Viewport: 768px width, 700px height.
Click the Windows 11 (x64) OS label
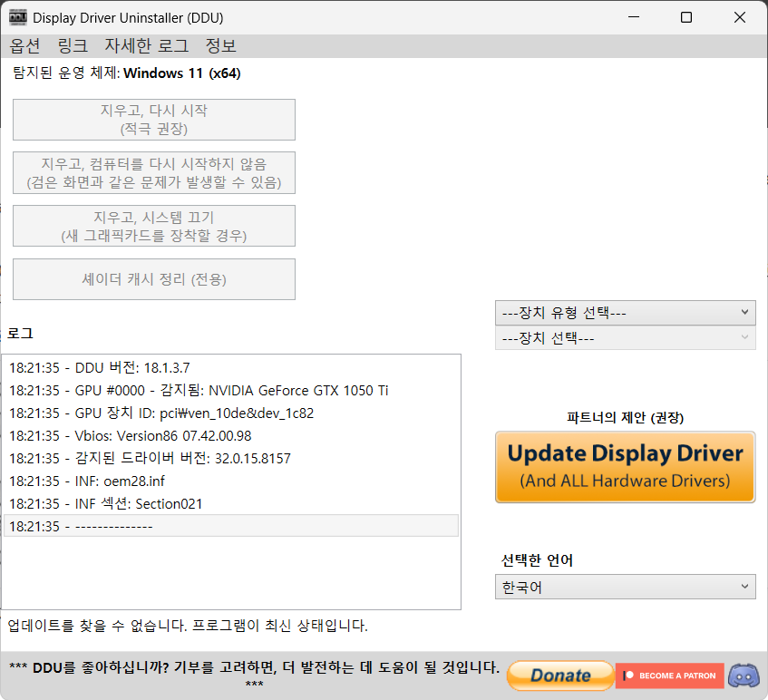(x=181, y=73)
